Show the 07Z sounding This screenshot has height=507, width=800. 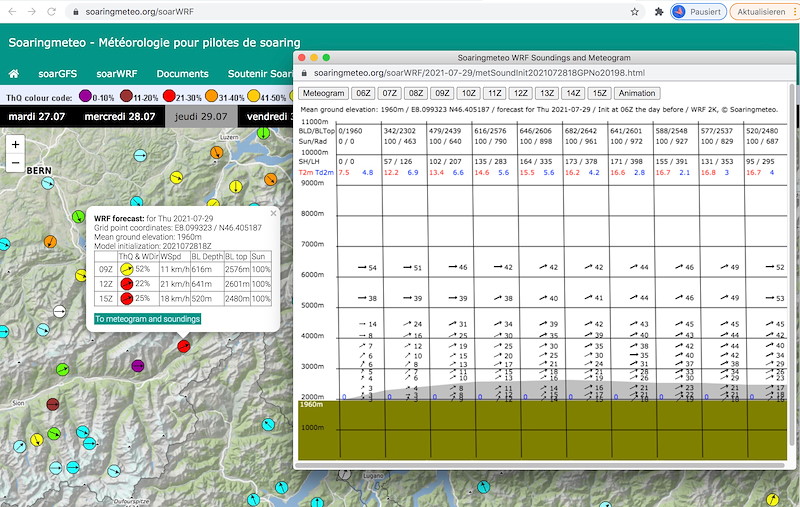(390, 93)
